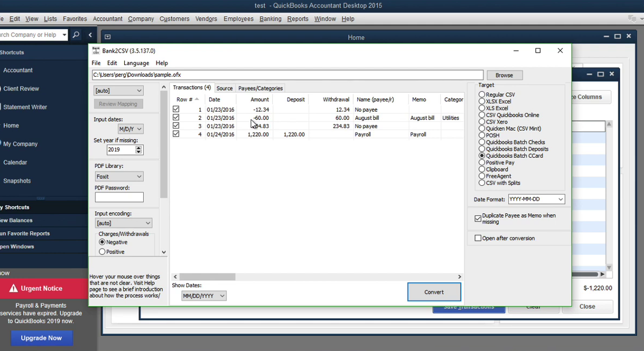Uncheck the row 4 Payroll checkbox
Screen dimensions: 644x351
tap(176, 134)
